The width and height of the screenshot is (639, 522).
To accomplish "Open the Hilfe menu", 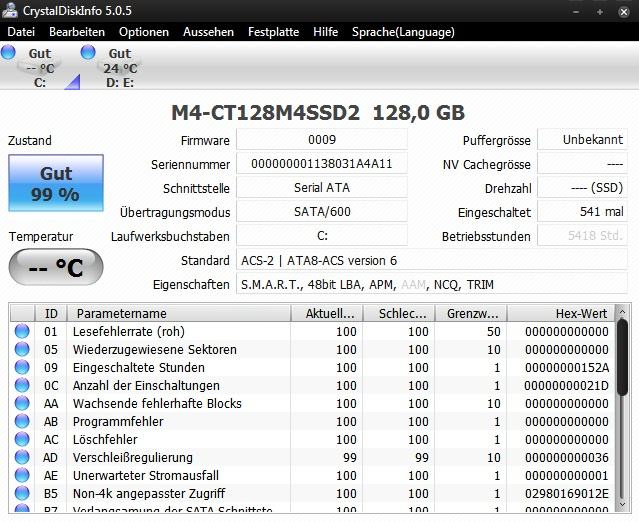I will tap(326, 32).
